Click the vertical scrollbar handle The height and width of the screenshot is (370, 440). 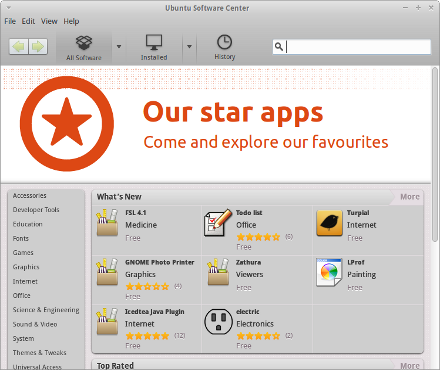point(435,154)
